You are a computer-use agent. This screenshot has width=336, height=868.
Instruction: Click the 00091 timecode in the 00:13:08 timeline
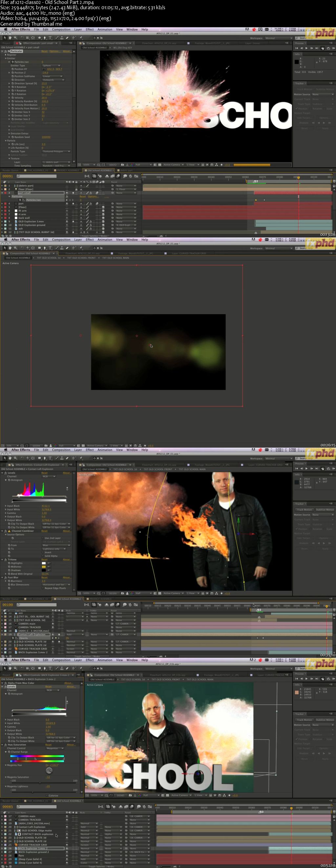coord(8,176)
